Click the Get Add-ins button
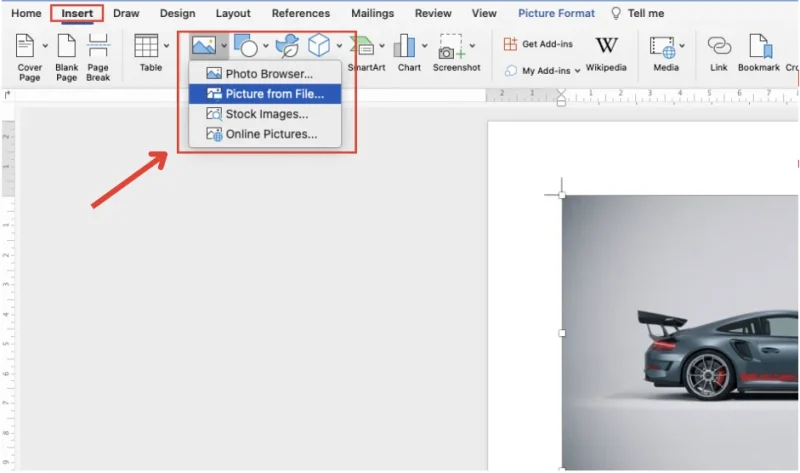800x473 pixels. [x=538, y=45]
